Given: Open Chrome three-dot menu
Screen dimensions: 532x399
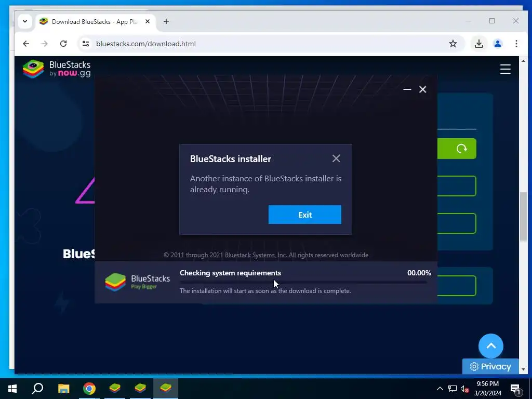Looking at the screenshot, I should tap(516, 44).
